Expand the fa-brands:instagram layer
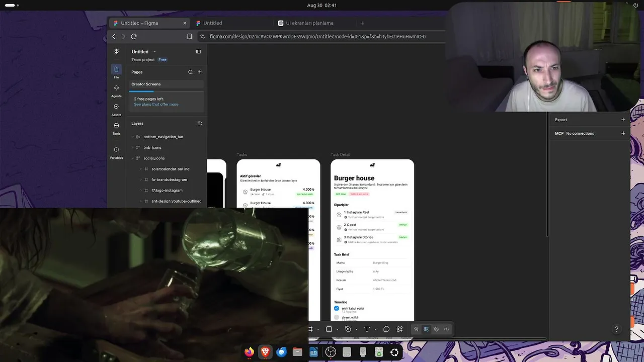This screenshot has height=362, width=644. pyautogui.click(x=141, y=179)
